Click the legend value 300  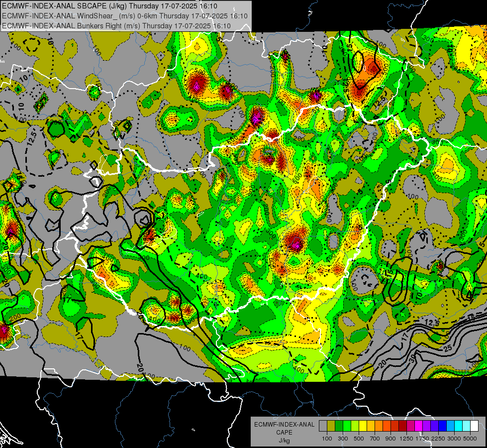click(x=343, y=439)
